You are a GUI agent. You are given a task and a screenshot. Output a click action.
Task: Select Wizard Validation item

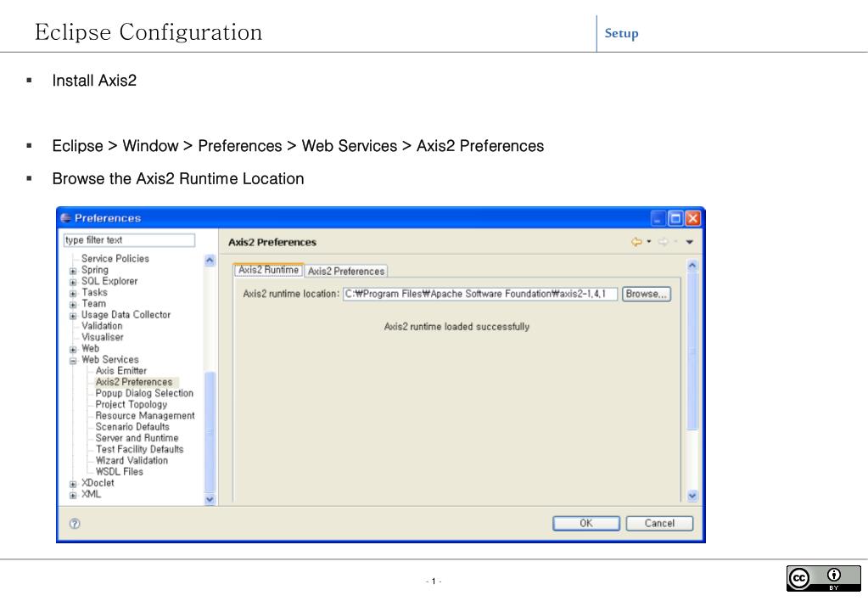(132, 460)
